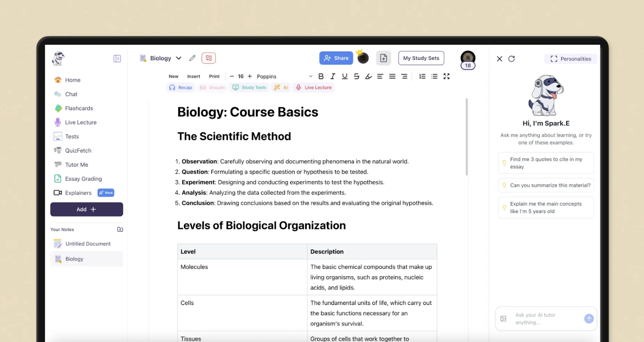The height and width of the screenshot is (342, 644).
Task: Toggle strikethrough formatting
Action: click(x=357, y=76)
